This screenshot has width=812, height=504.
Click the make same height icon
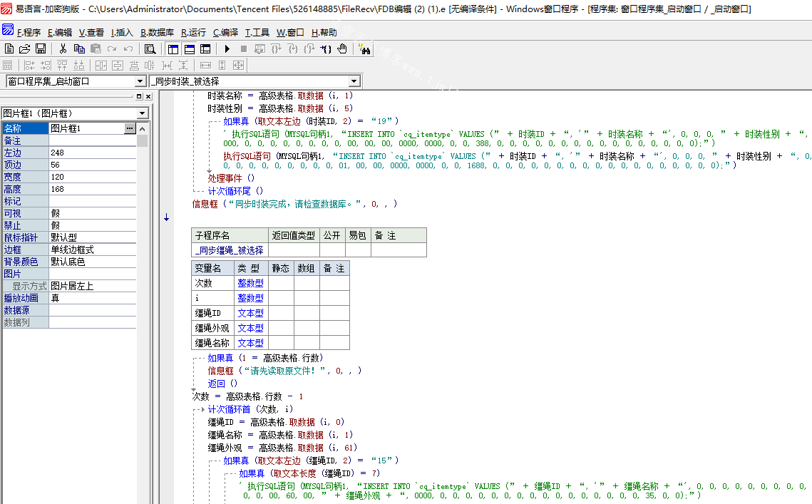click(222, 66)
